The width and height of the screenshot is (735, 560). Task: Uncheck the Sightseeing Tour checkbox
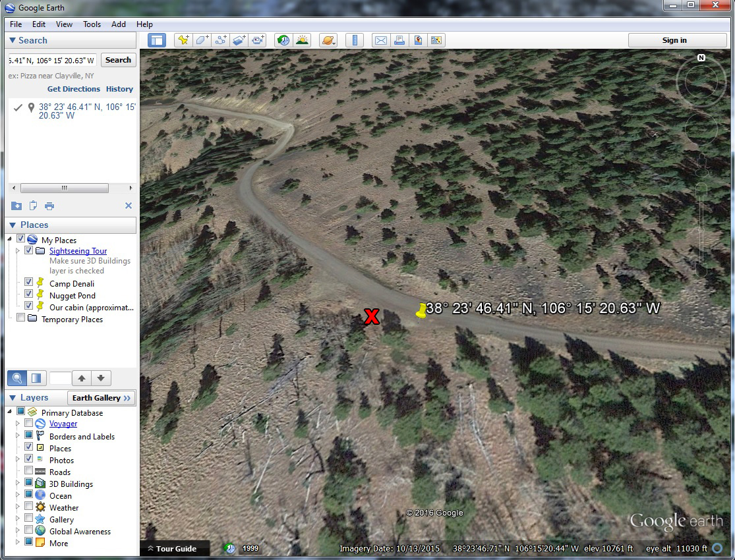tap(28, 250)
